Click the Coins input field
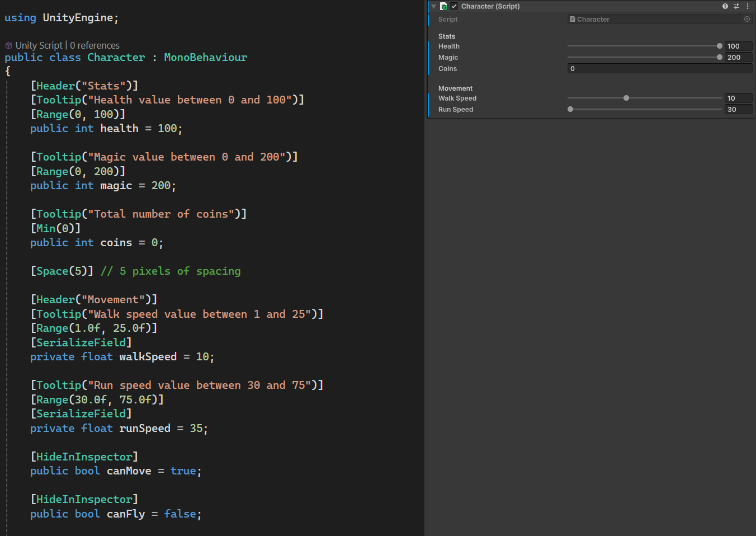The image size is (756, 536). point(660,68)
